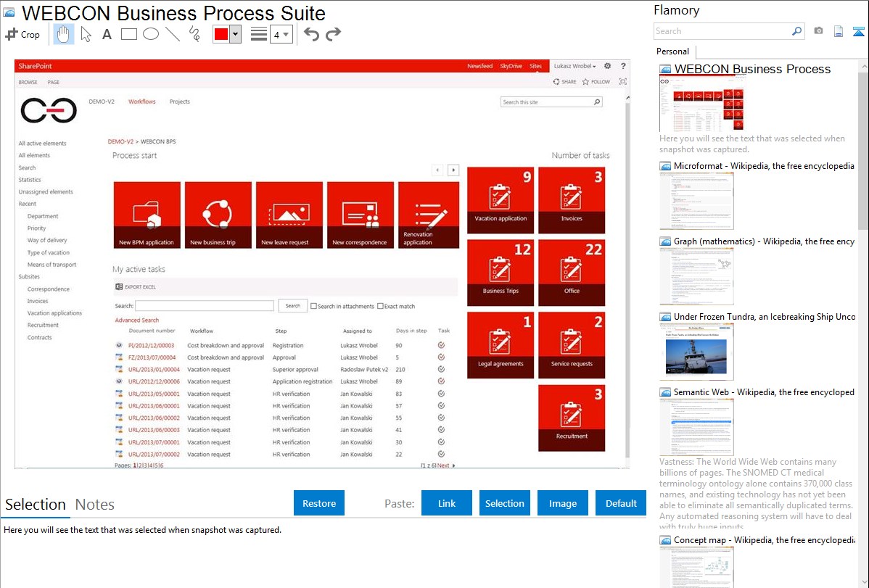869x588 pixels.
Task: Click the Search this site box
Action: 547,102
